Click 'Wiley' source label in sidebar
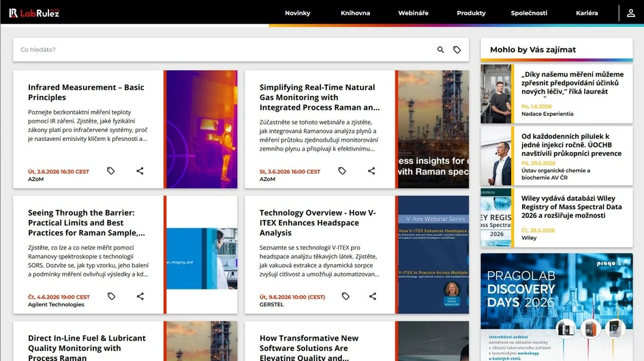 [529, 238]
